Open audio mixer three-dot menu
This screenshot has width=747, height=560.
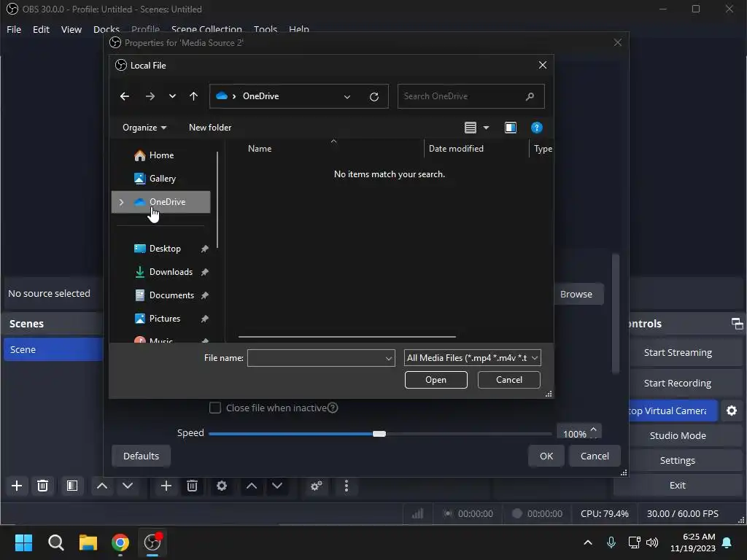point(347,486)
